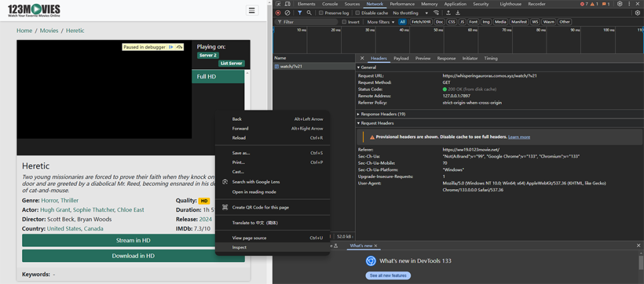This screenshot has width=644, height=284.
Task: Choose Create QR Code for this page
Action: click(272, 207)
